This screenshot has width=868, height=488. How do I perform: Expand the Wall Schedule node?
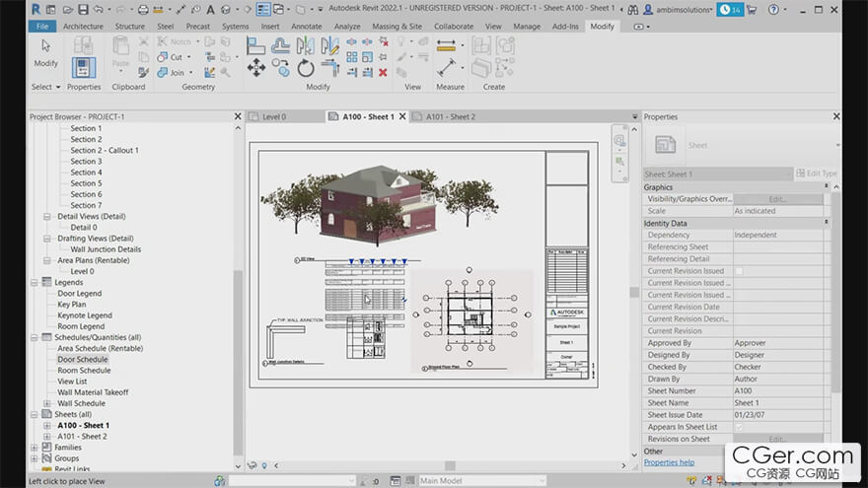47,403
